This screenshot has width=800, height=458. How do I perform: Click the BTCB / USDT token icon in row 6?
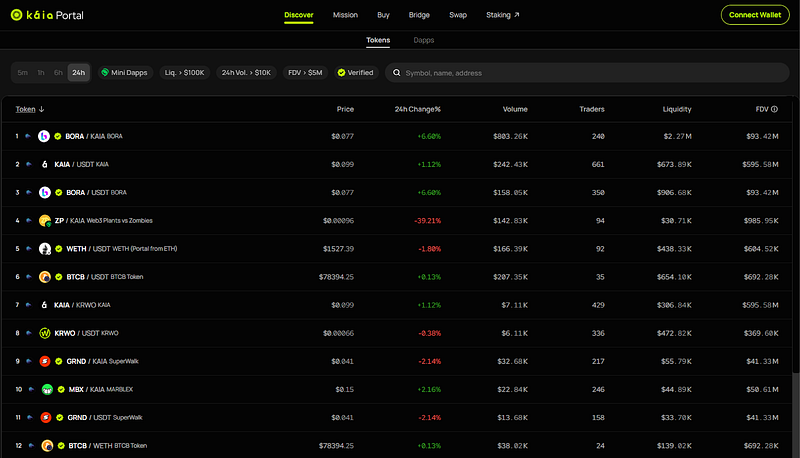click(x=45, y=277)
